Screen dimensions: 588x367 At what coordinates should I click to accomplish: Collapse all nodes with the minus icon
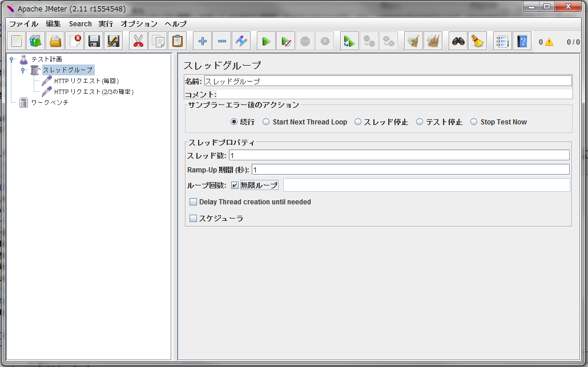click(222, 41)
